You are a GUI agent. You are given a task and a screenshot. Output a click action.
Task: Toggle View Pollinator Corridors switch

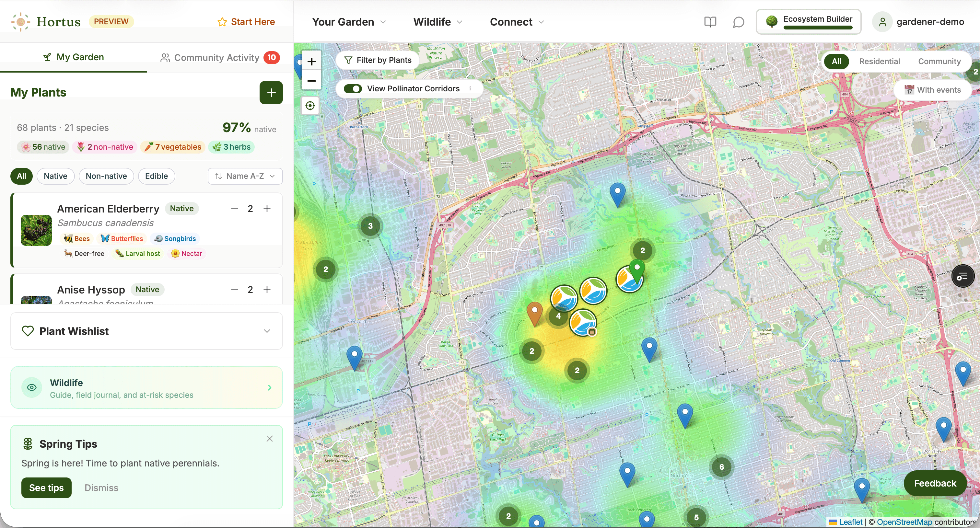[353, 88]
